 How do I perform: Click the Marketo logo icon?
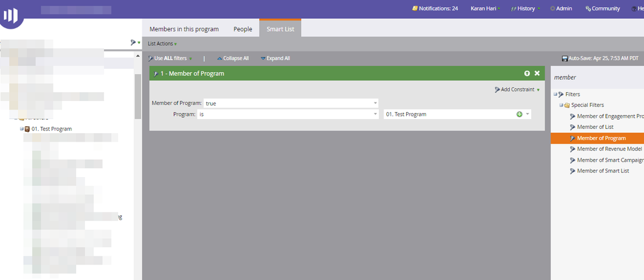tap(11, 15)
